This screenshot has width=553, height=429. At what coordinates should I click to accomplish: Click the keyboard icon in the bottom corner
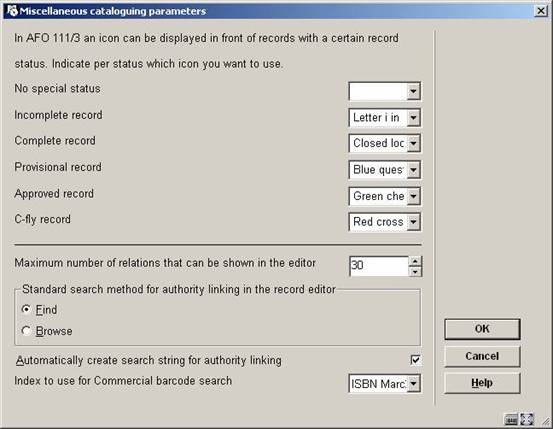(510, 420)
